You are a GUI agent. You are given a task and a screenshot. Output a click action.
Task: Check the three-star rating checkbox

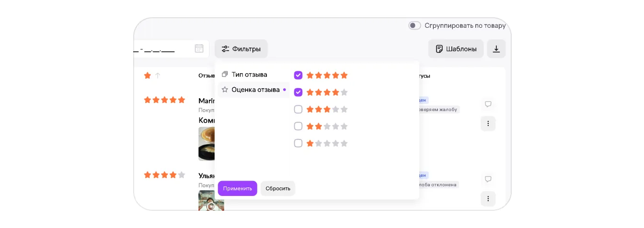[x=298, y=109]
